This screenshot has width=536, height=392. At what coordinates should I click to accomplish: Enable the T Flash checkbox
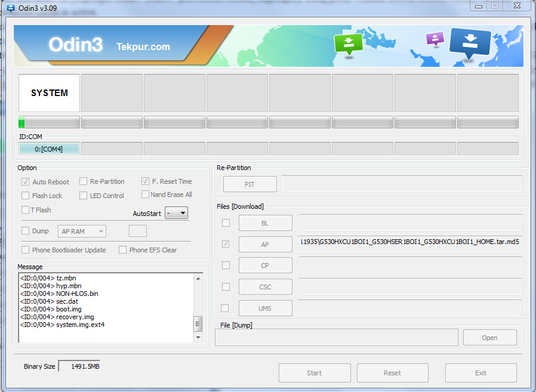point(25,209)
